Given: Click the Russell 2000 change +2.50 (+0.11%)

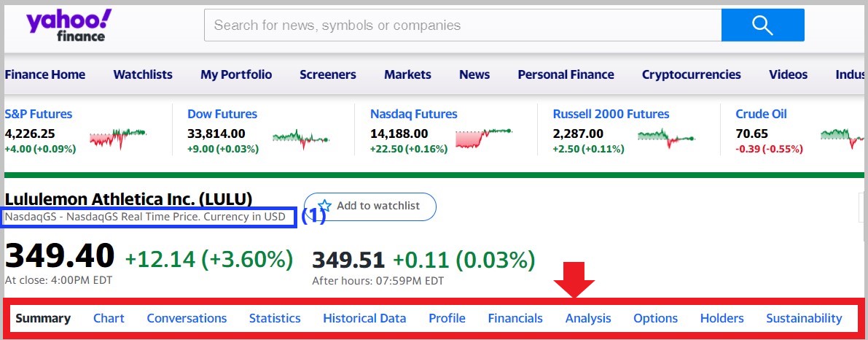Looking at the screenshot, I should tap(588, 149).
